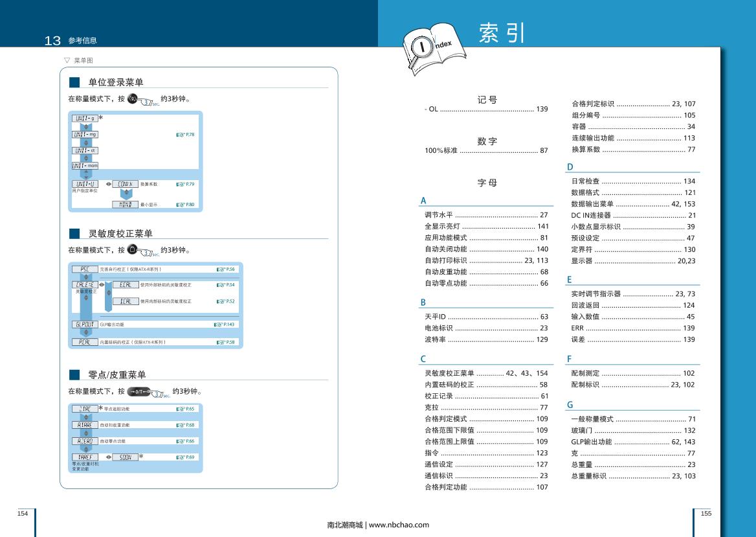The image size is (756, 537).
Task: Click the 0/T zero-tare key icon
Action: (x=139, y=392)
